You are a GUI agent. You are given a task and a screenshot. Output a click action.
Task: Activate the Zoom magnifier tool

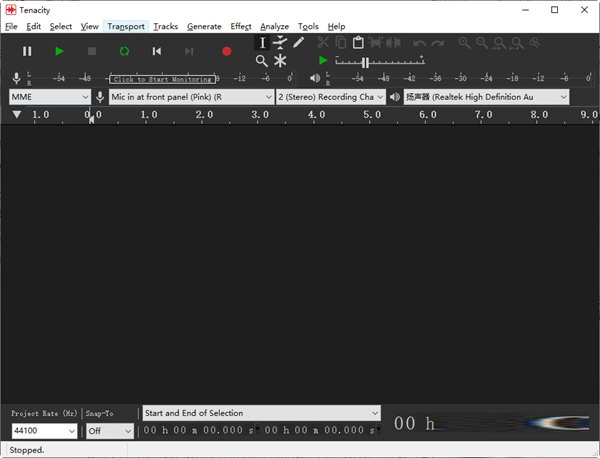[x=262, y=61]
